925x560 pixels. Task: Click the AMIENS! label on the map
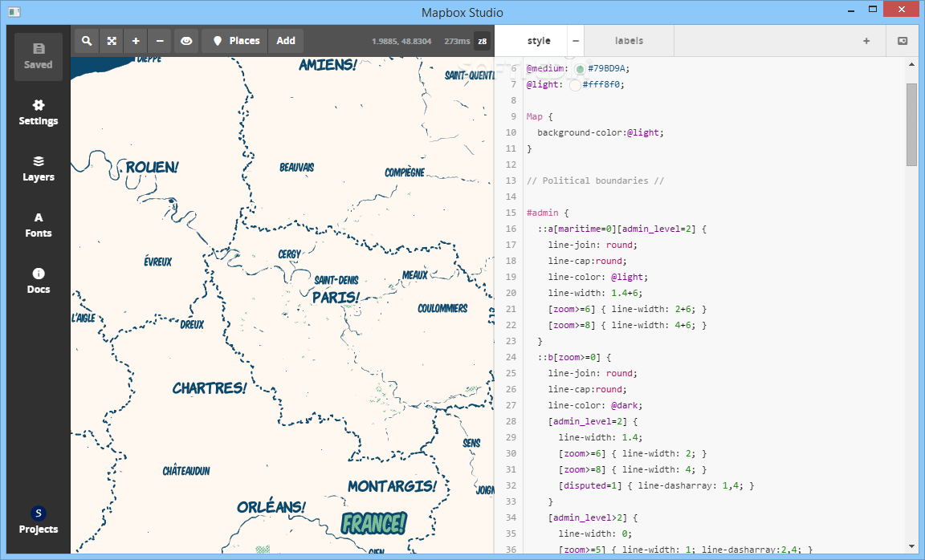point(328,65)
